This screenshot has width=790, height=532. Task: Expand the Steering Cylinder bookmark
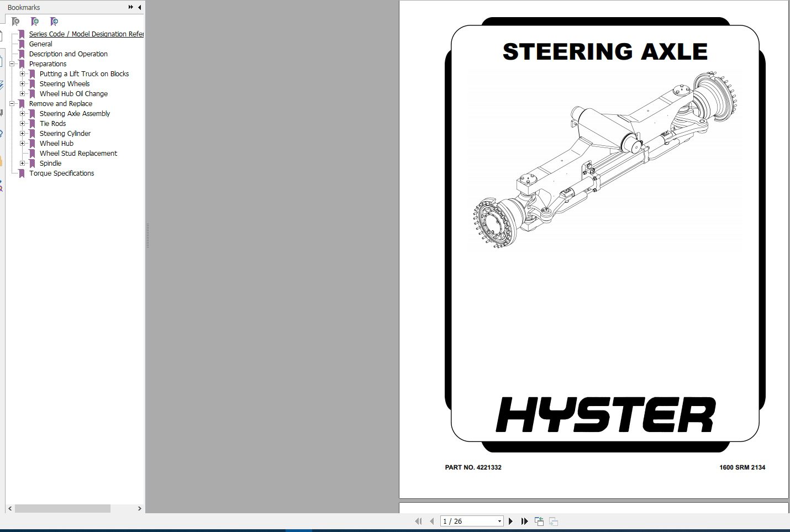[23, 134]
